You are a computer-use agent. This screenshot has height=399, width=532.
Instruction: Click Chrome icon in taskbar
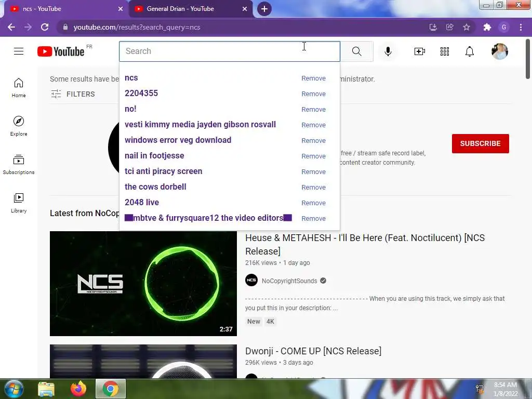[x=111, y=389]
